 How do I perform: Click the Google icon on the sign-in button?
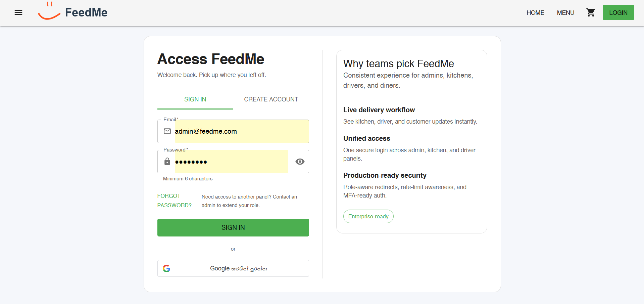pyautogui.click(x=167, y=268)
